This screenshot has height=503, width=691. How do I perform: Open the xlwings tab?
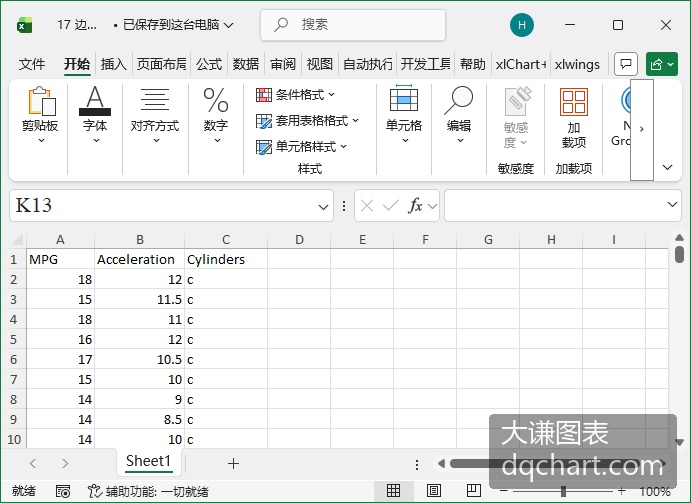[577, 64]
